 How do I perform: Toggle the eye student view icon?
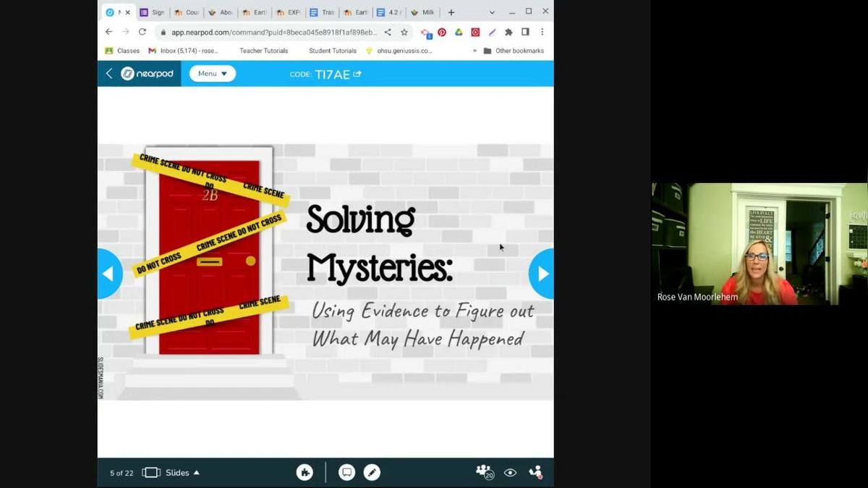tap(510, 473)
